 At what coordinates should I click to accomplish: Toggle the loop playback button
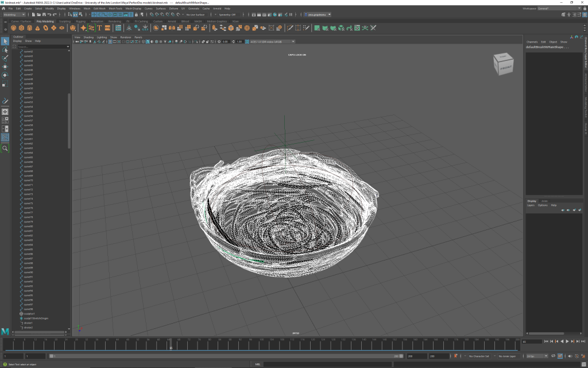tap(553, 356)
